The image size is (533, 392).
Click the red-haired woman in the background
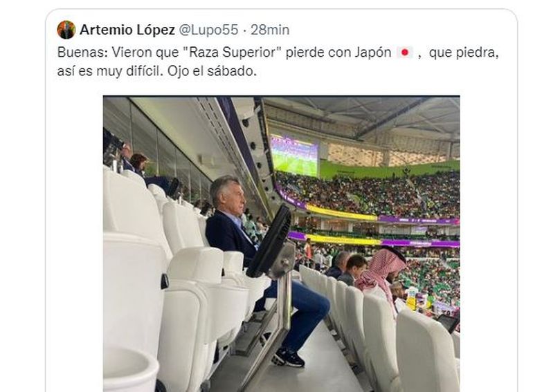(138, 164)
